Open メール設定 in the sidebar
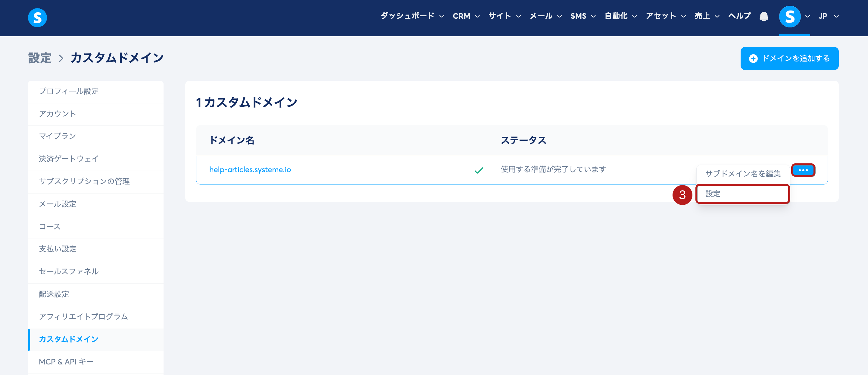The width and height of the screenshot is (868, 375). coord(96,204)
